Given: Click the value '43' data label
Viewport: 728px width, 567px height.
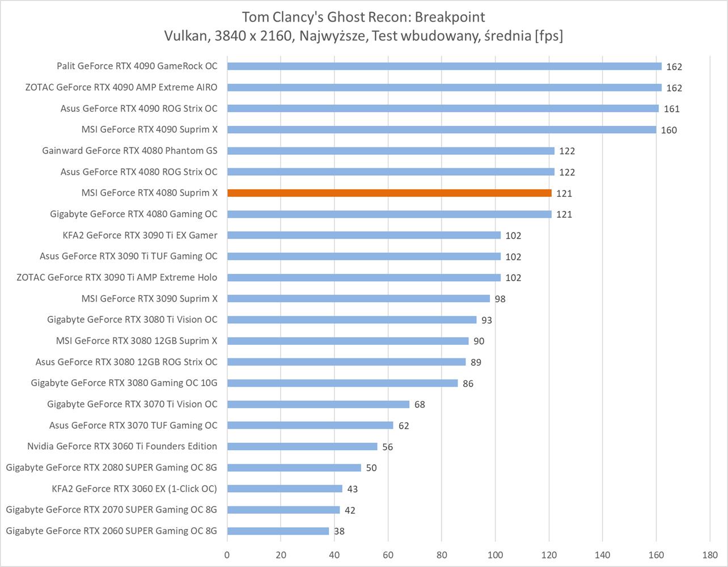Looking at the screenshot, I should point(353,489).
